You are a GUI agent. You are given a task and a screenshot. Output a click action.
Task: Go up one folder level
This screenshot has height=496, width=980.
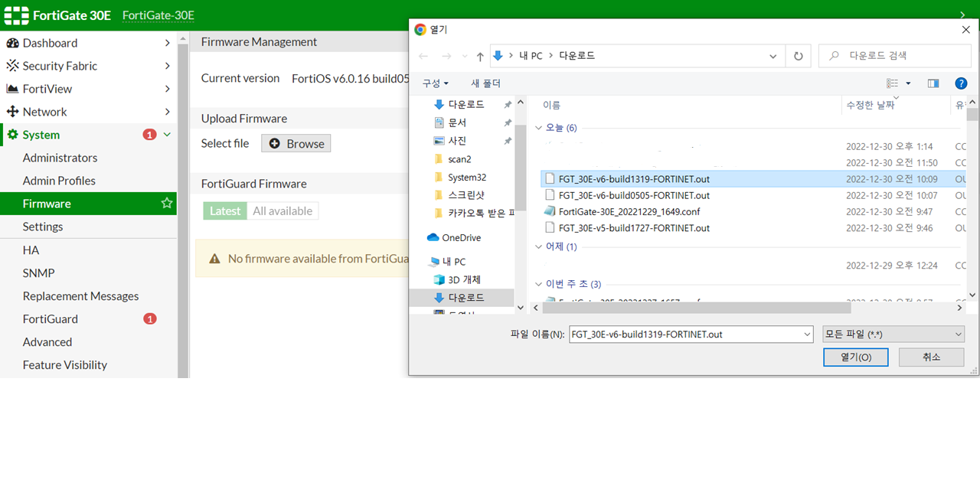tap(480, 56)
